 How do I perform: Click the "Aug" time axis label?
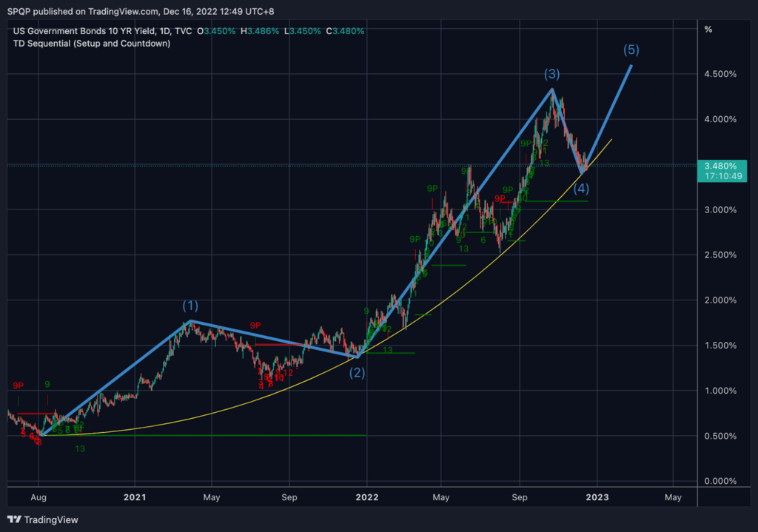tap(38, 497)
